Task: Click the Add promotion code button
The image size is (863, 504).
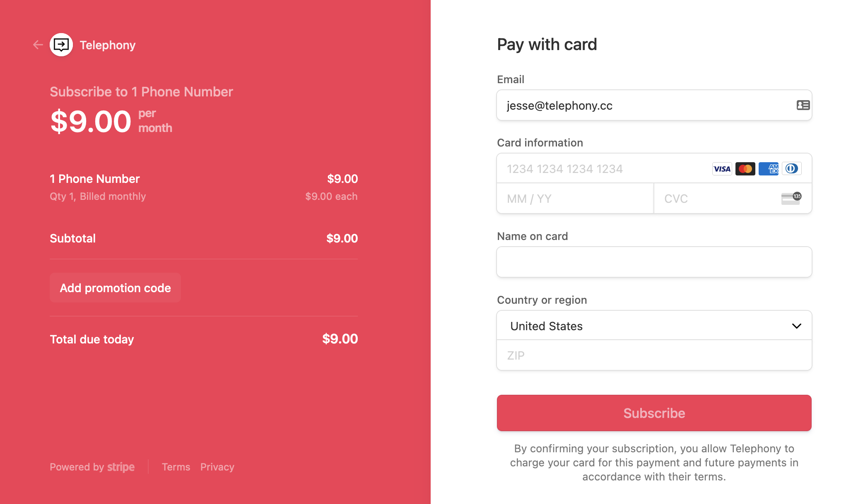Action: 115,288
